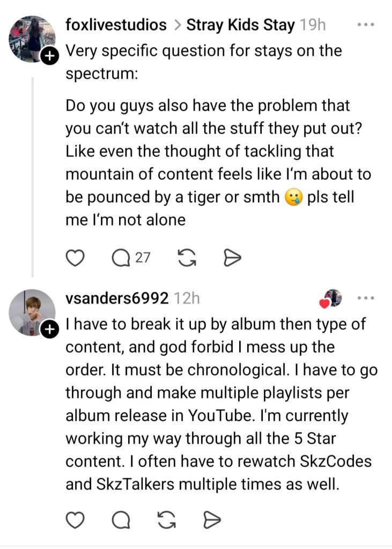Share the foxlivestudios post
The height and width of the screenshot is (549, 392).
coord(231,258)
